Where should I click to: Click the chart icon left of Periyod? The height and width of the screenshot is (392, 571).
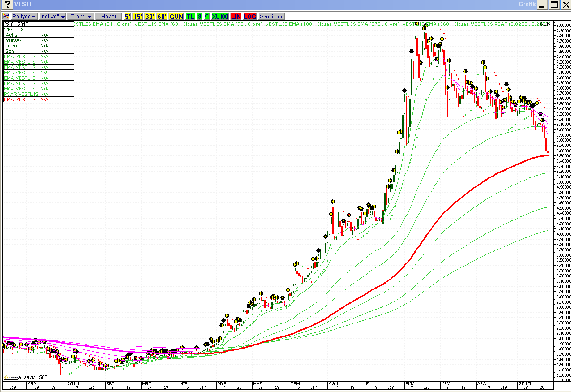pos(6,17)
